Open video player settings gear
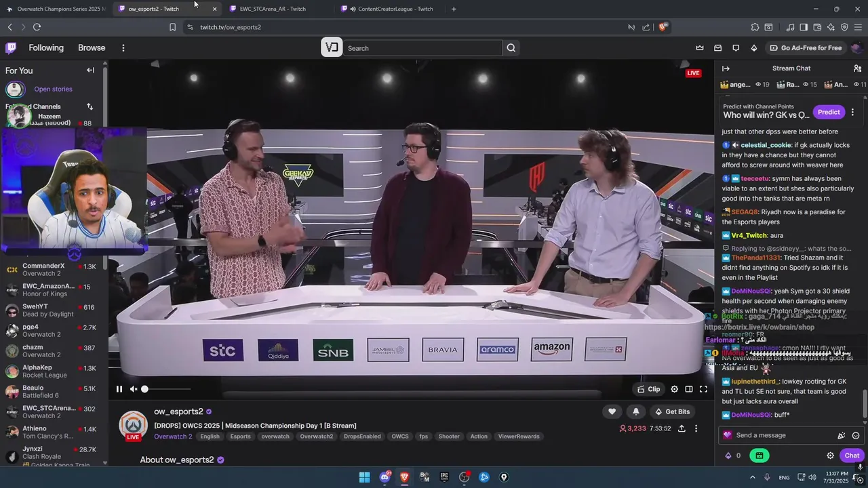868x488 pixels. [x=674, y=389]
